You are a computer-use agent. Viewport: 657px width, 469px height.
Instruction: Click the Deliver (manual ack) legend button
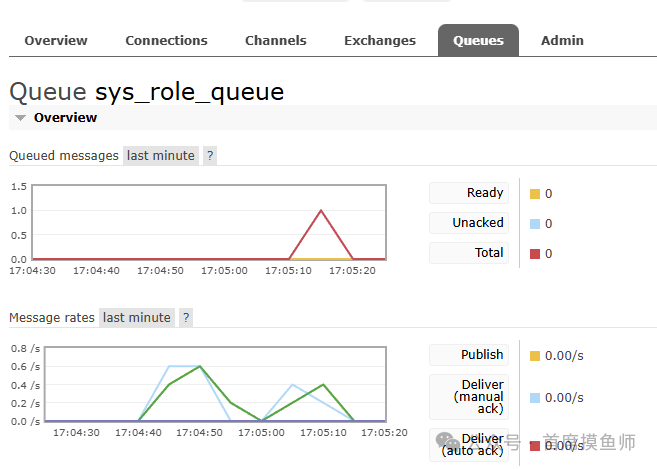(x=469, y=397)
